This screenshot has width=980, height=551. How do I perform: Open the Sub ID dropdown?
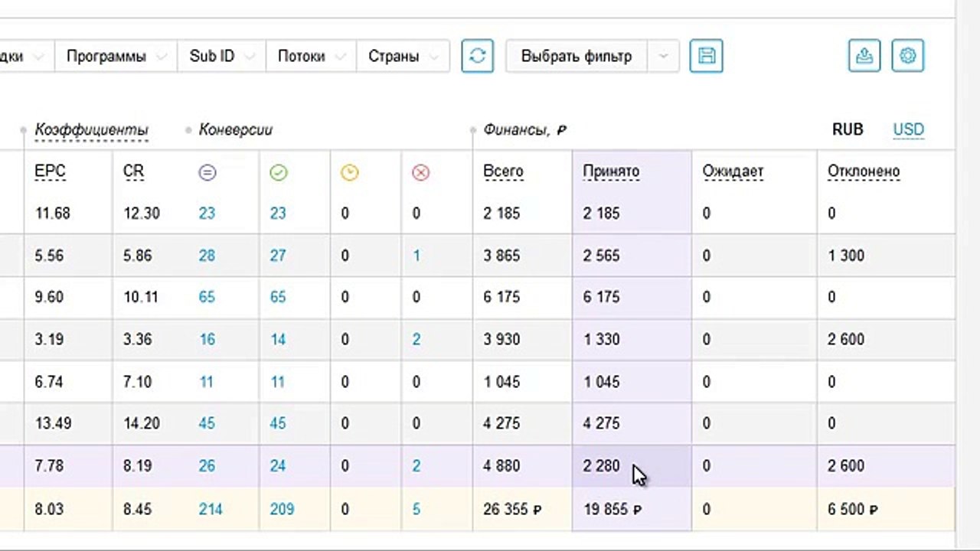(x=221, y=56)
